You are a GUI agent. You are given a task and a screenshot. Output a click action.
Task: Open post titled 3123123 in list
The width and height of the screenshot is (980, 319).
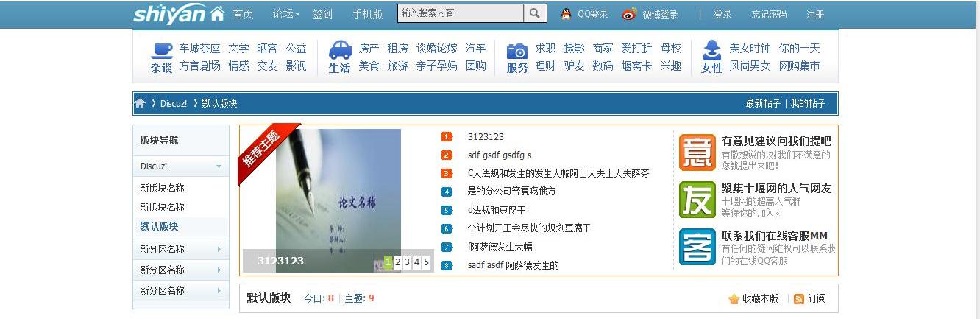tap(486, 137)
